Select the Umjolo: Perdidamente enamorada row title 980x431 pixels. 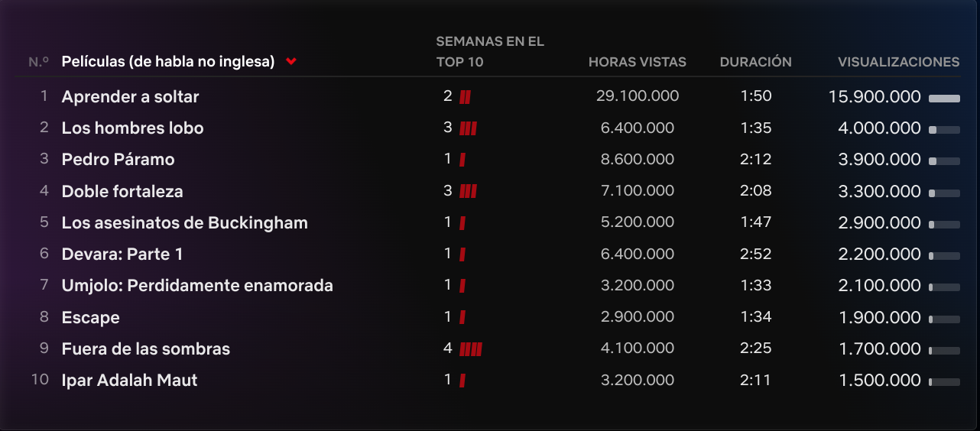pos(197,286)
